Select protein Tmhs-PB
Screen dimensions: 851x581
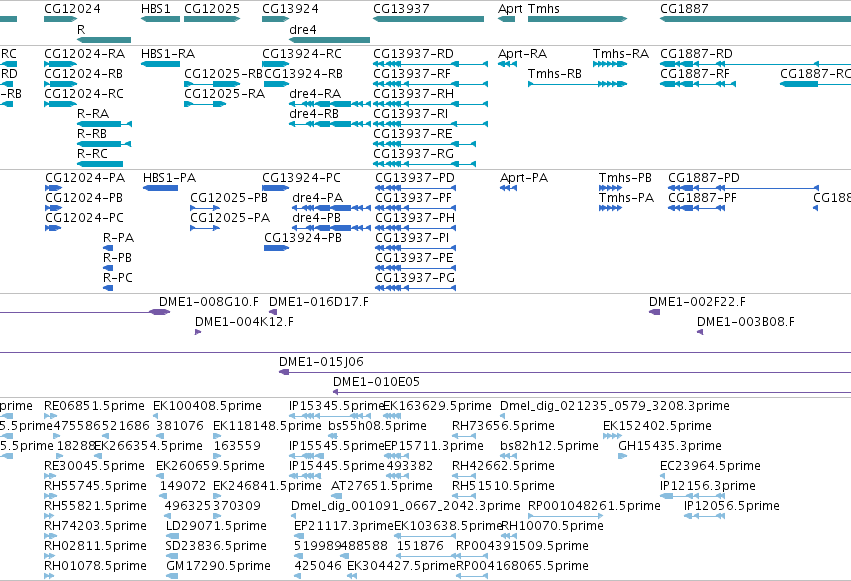click(x=625, y=178)
